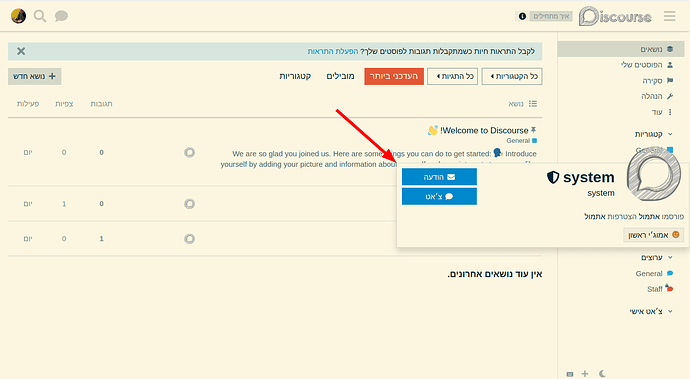Click the pin icon beside Welcome to Discourse
Screen dimensions: 690x379
point(533,130)
